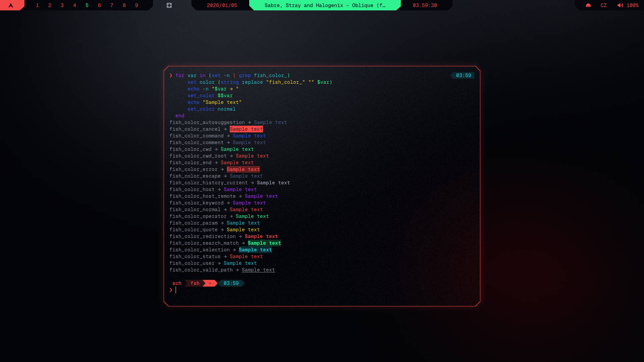Screen dimensions: 644x362
Task: Click the CZ keyboard layout indicator
Action: 603,5
